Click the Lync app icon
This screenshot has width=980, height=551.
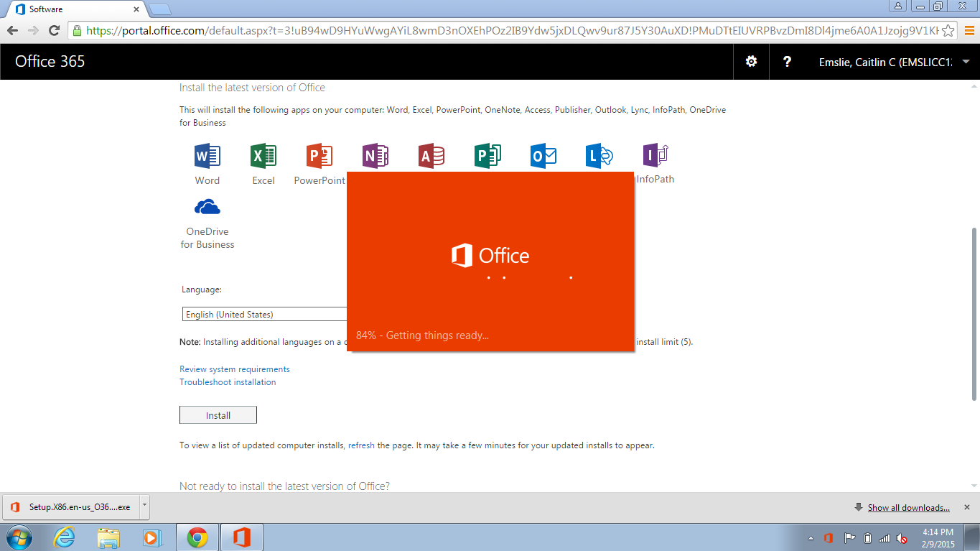[599, 156]
